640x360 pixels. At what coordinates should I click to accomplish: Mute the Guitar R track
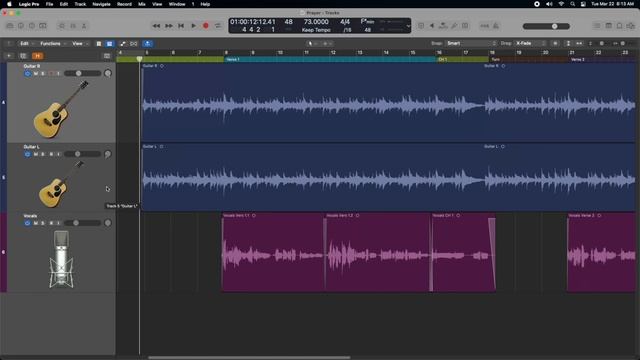point(36,73)
